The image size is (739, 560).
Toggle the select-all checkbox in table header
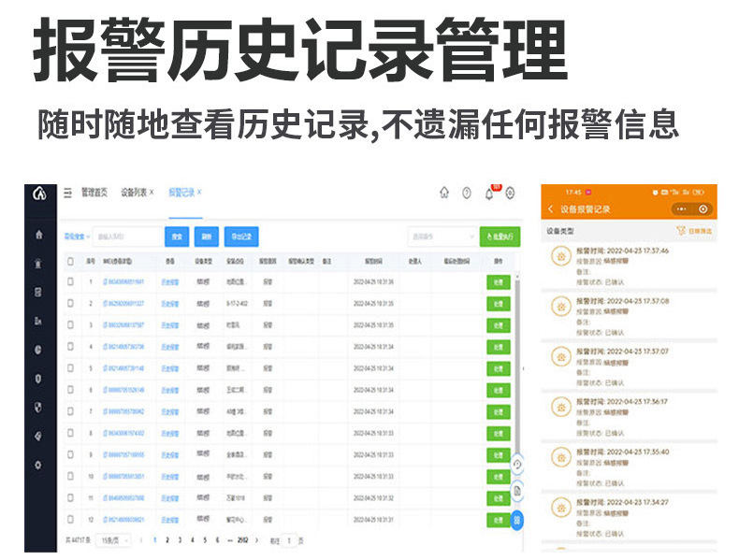(x=70, y=261)
